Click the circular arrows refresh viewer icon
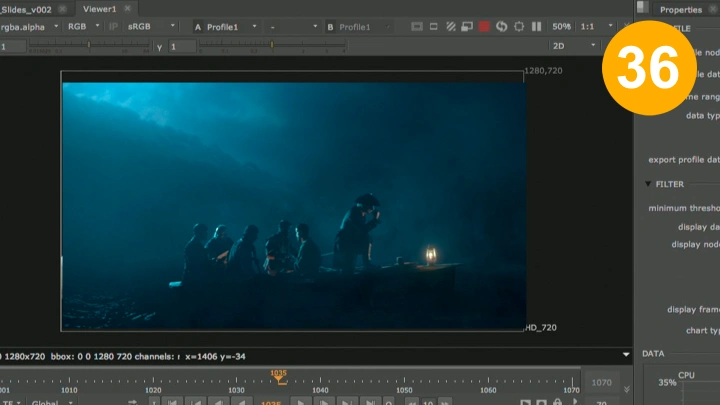 (501, 27)
